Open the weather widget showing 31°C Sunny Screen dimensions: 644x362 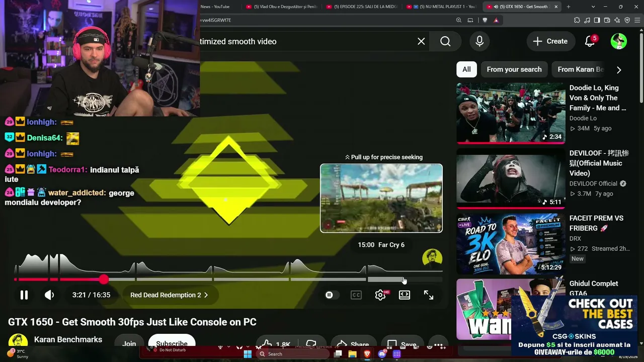[x=18, y=354]
